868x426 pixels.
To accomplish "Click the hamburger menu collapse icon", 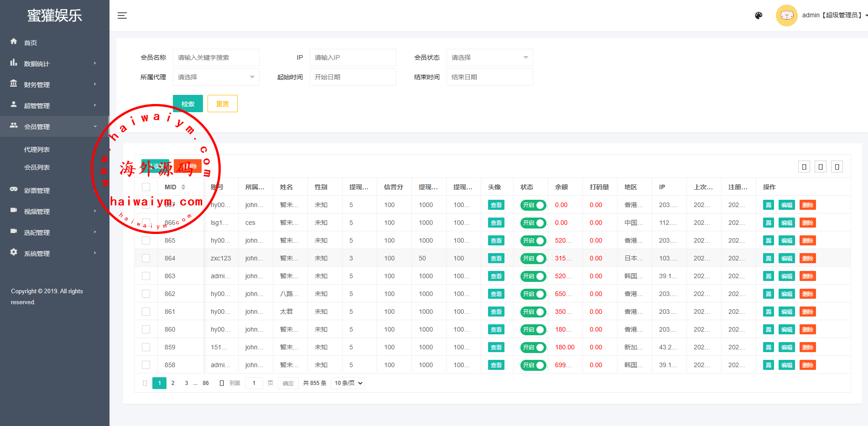I will click(x=122, y=16).
